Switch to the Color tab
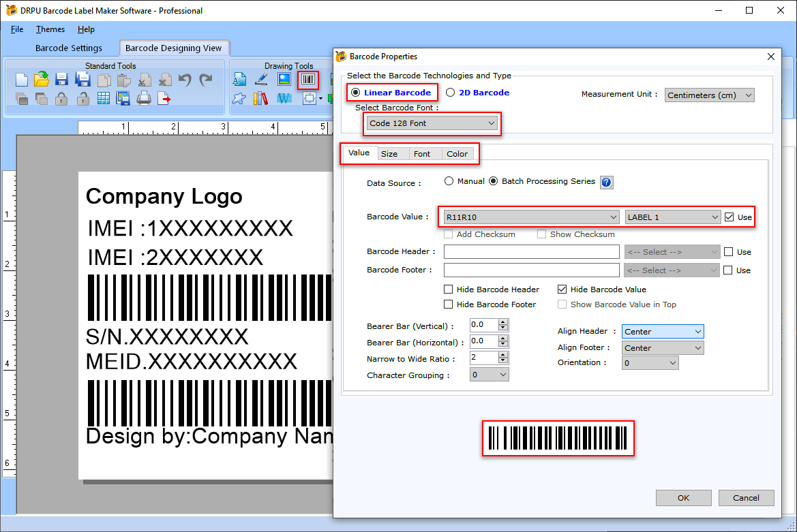797x532 pixels. [x=457, y=154]
